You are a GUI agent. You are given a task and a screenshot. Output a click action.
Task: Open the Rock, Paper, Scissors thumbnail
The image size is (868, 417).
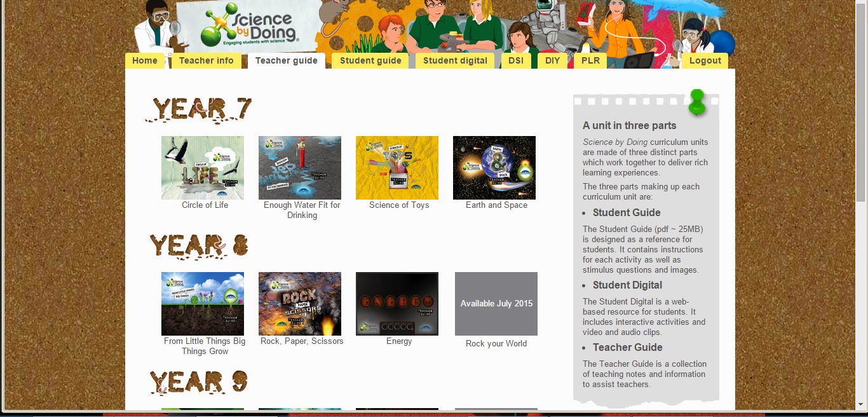click(300, 304)
